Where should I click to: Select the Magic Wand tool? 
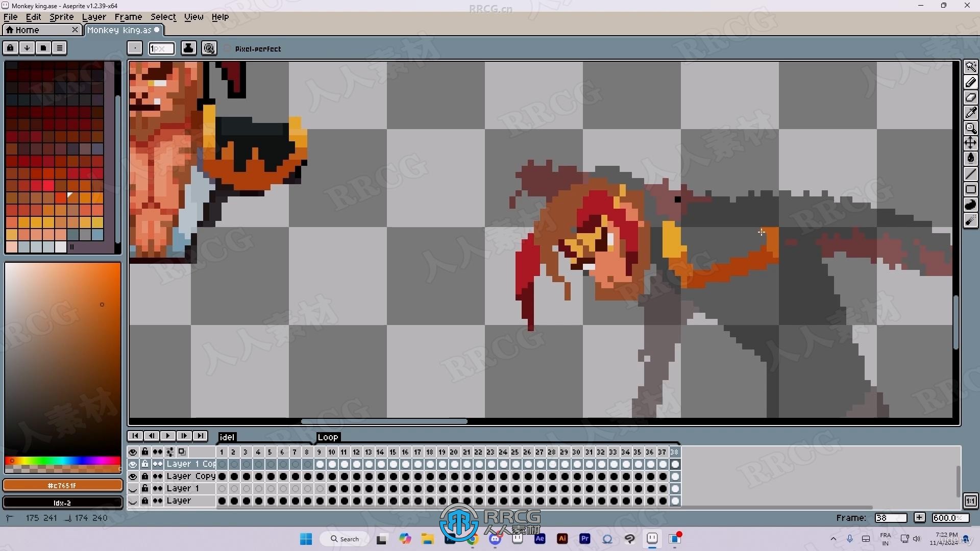click(x=971, y=67)
